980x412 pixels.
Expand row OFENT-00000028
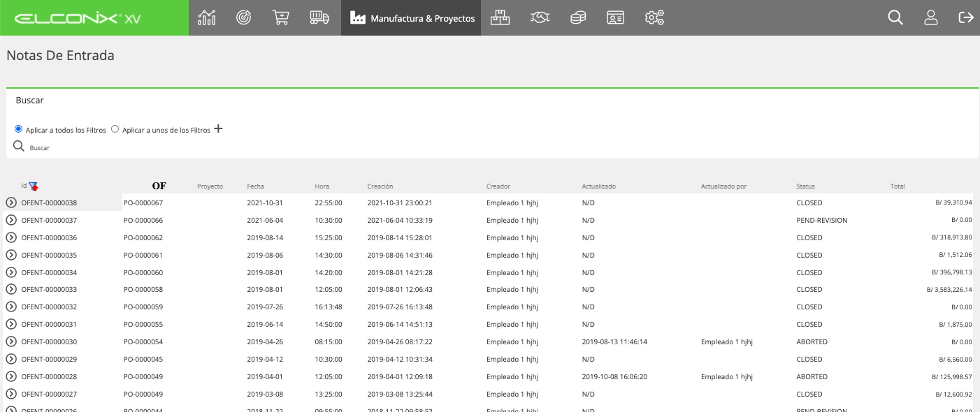11,376
